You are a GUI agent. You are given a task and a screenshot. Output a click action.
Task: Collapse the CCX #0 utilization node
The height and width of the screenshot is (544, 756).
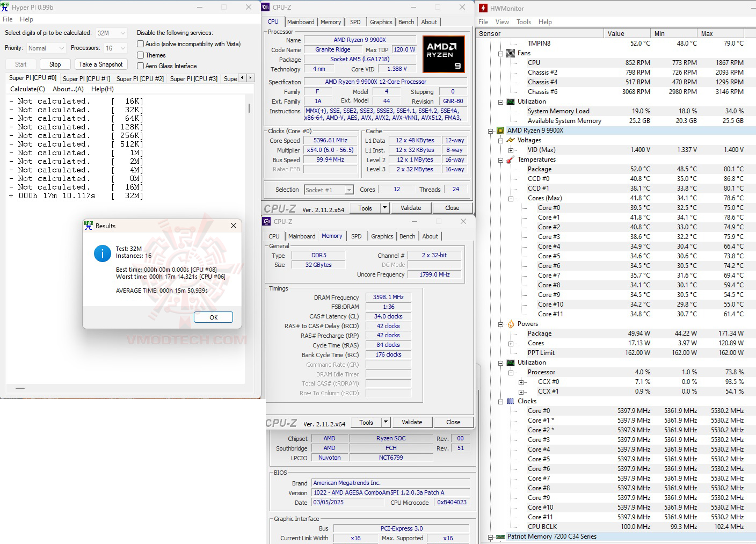coord(521,382)
